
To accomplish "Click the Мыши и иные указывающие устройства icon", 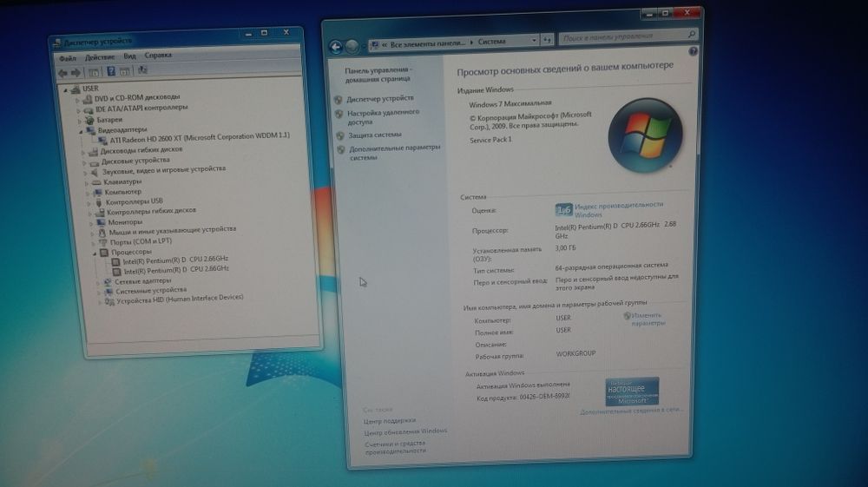I will coord(102,233).
